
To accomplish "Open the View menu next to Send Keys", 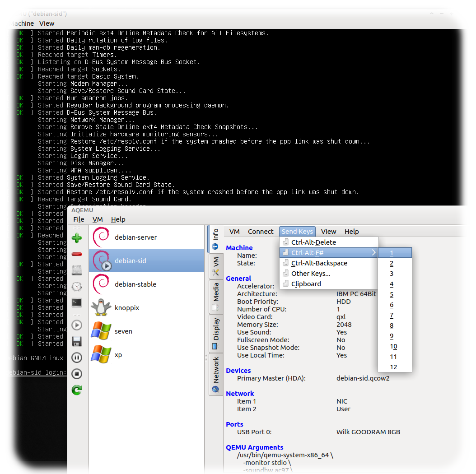I will 328,232.
